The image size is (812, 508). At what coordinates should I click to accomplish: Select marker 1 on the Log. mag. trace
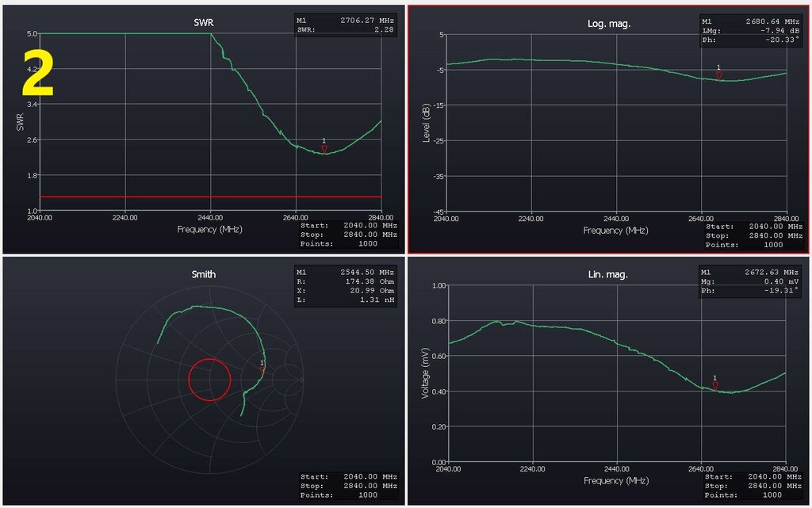pos(719,74)
